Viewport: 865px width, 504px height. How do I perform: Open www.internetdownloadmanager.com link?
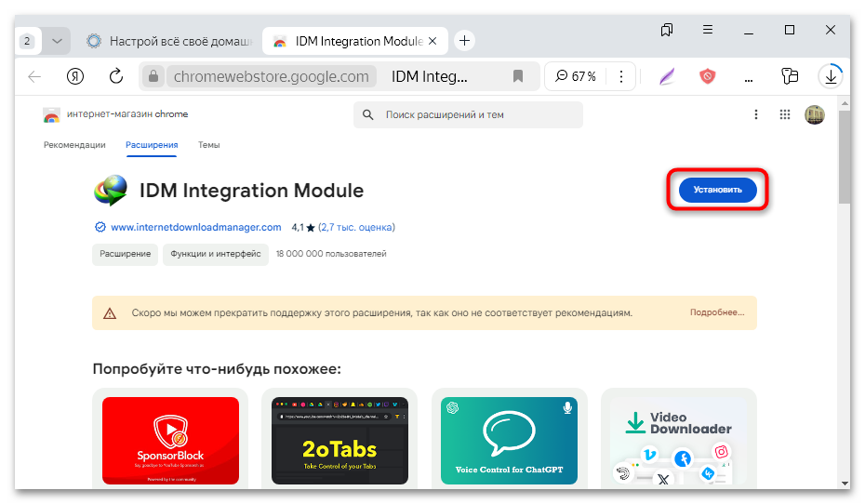coord(196,227)
